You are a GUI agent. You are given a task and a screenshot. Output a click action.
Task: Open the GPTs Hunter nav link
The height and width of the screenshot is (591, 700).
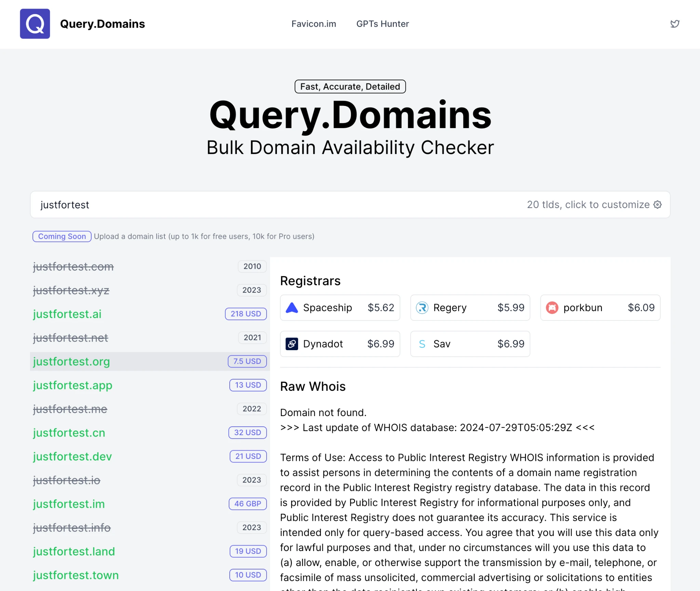click(x=382, y=24)
